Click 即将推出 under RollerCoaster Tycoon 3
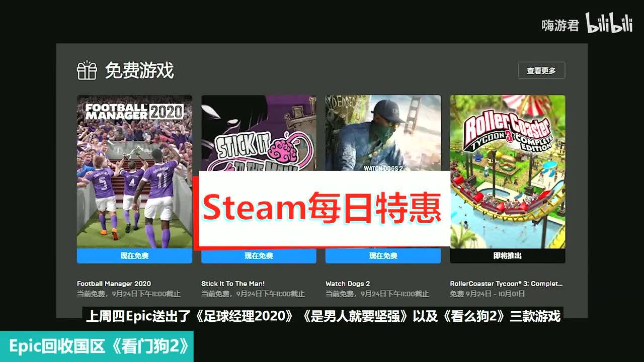This screenshot has height=362, width=644. (508, 256)
